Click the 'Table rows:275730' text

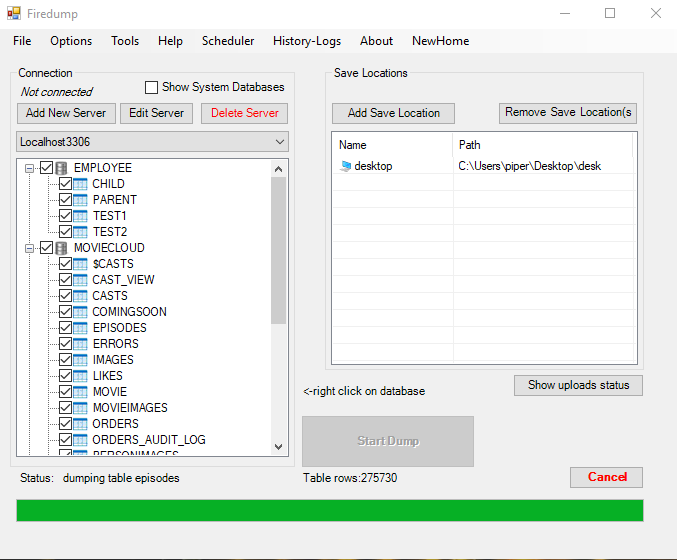point(350,478)
